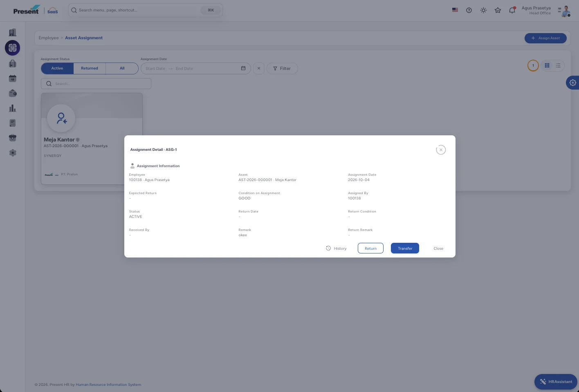Click the Return button in the dialog
The height and width of the screenshot is (392, 579).
[370, 248]
